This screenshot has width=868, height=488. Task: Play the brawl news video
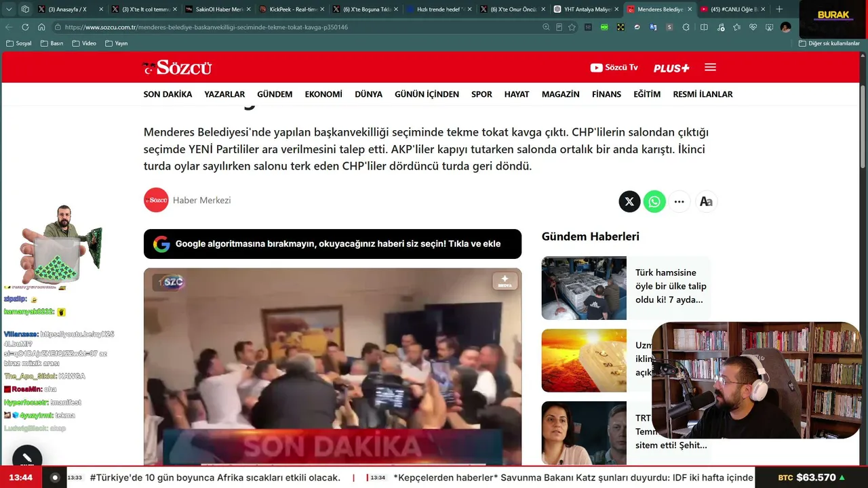(x=332, y=366)
